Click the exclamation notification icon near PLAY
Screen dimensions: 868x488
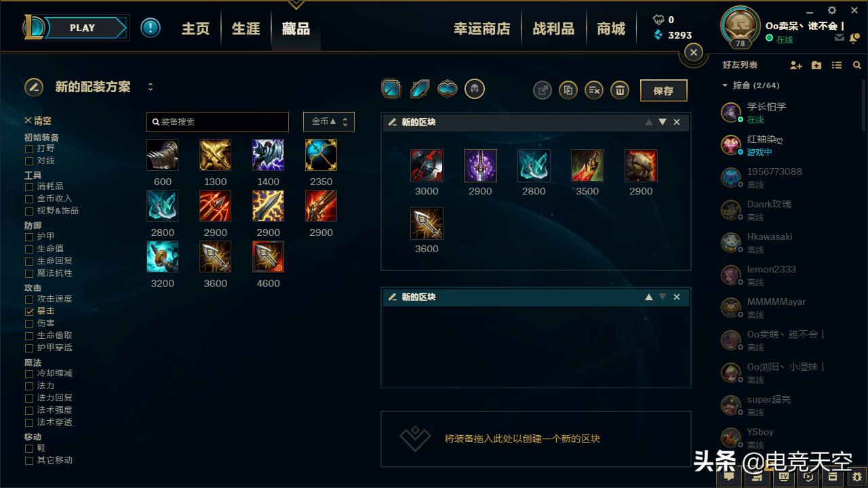(x=151, y=28)
